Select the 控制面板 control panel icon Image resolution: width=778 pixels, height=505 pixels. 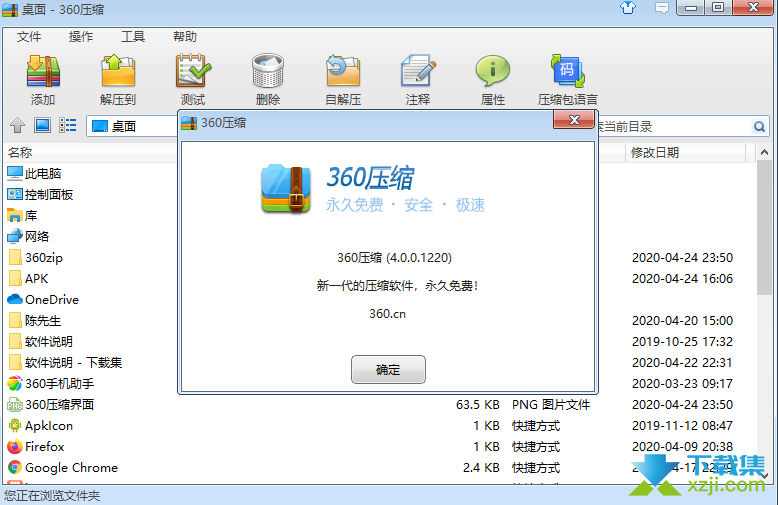(x=15, y=194)
